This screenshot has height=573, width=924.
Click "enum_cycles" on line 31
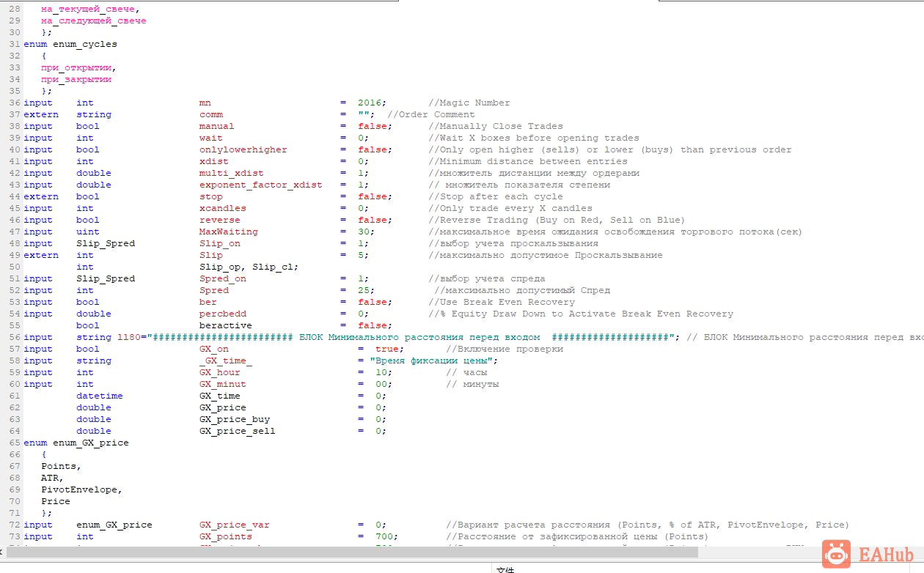pos(85,44)
